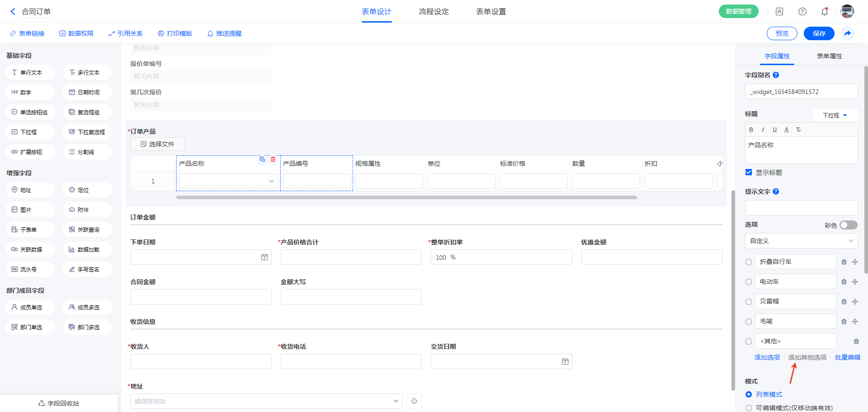Screen dimensions: 868x412
Task: Click the copy icon on 产品名称 column
Action: 262,159
